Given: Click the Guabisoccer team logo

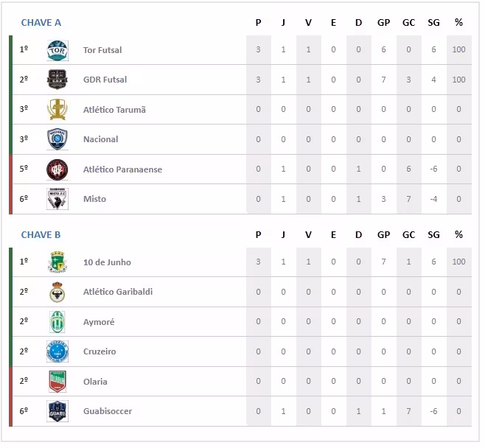Looking at the screenshot, I should pos(57,411).
